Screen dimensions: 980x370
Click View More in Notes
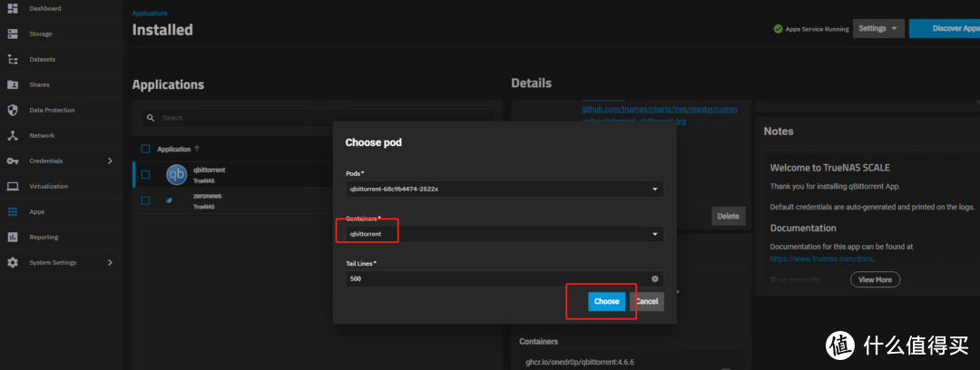pos(875,280)
